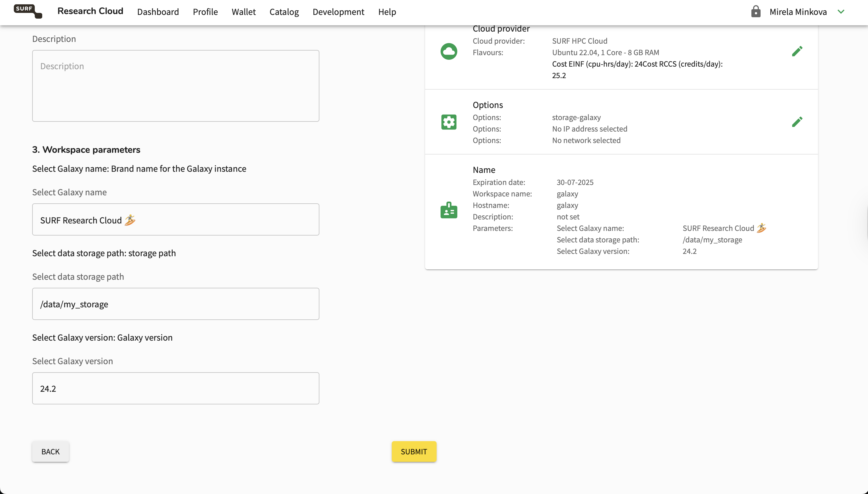Screen dimensions: 868x494
Task: Edit Cloud provider with the pencil icon
Action: point(797,51)
